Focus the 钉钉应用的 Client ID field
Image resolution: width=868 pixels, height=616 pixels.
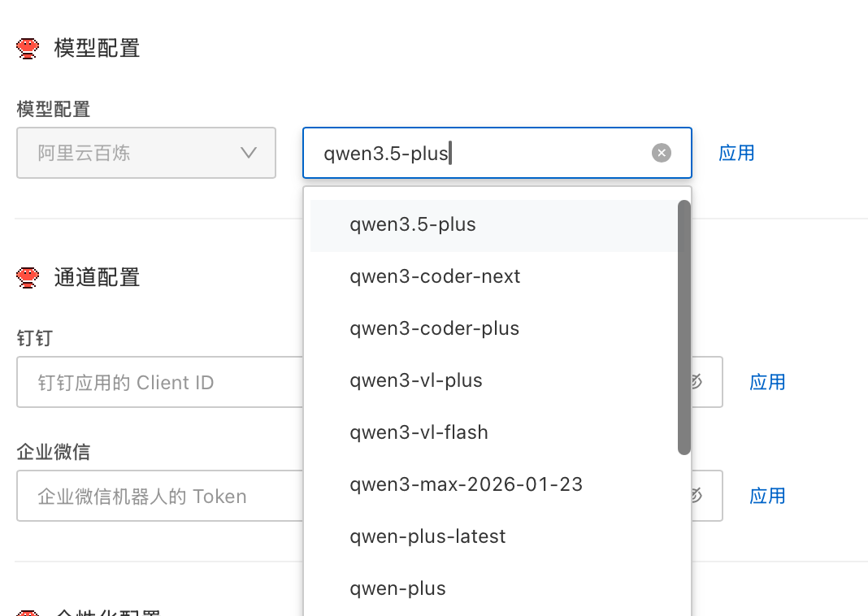coord(160,383)
